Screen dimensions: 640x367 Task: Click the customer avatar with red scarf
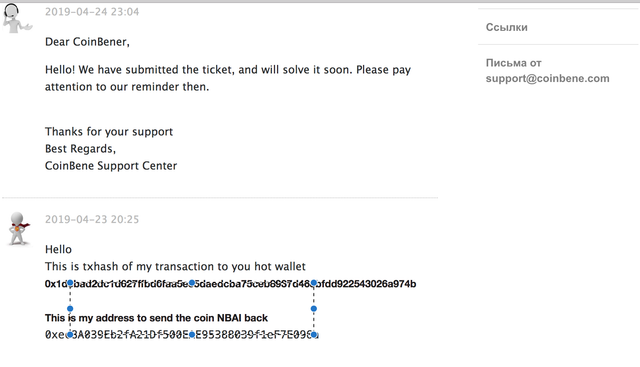18,229
